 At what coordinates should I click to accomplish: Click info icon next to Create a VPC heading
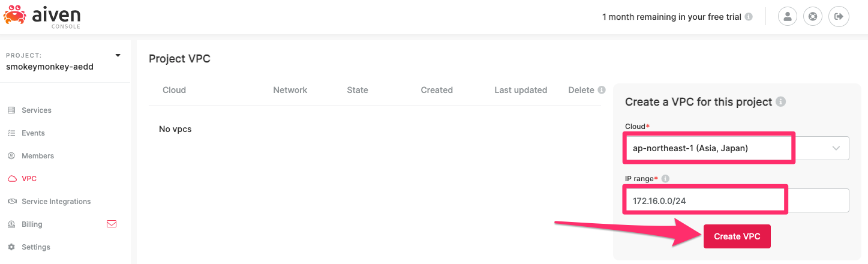pyautogui.click(x=780, y=102)
